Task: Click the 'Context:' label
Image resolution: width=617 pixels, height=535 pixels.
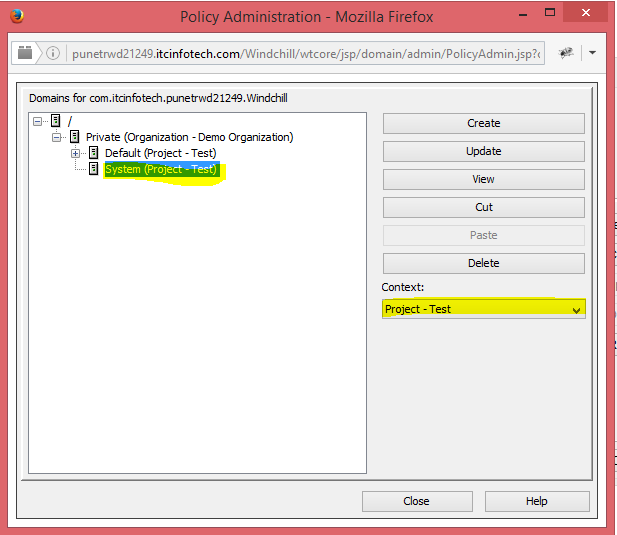Action: click(403, 287)
